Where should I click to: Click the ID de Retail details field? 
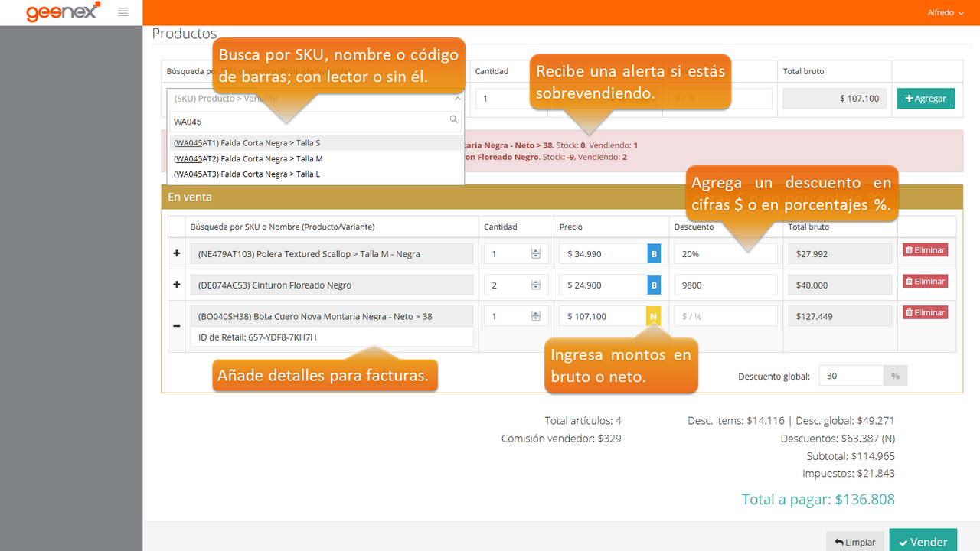coord(332,337)
